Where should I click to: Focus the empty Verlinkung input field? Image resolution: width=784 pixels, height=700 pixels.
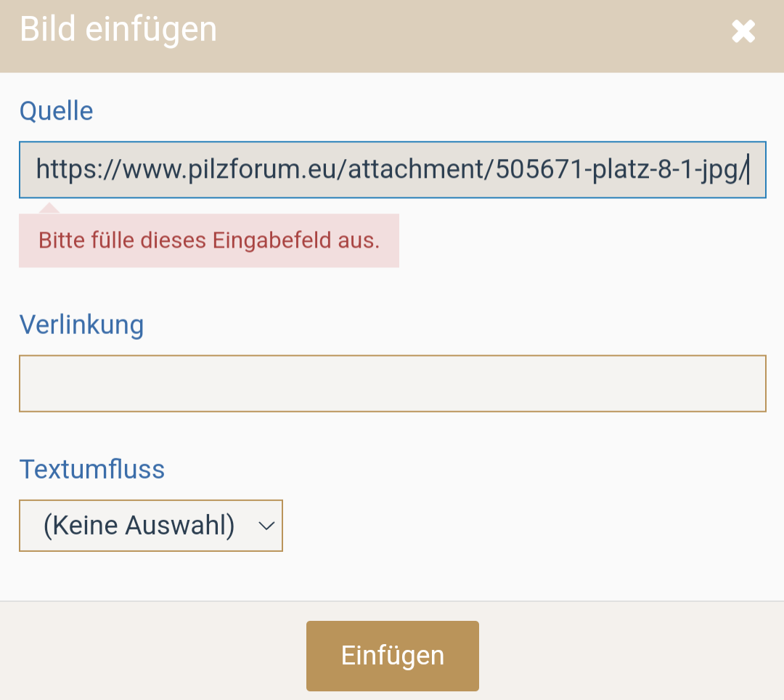(x=392, y=383)
